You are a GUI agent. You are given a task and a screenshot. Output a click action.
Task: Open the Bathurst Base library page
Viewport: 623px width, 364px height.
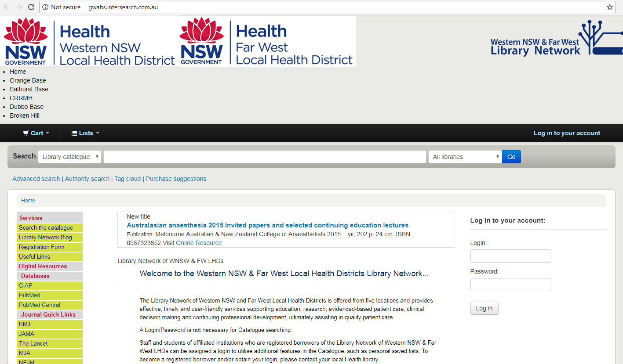tap(29, 89)
